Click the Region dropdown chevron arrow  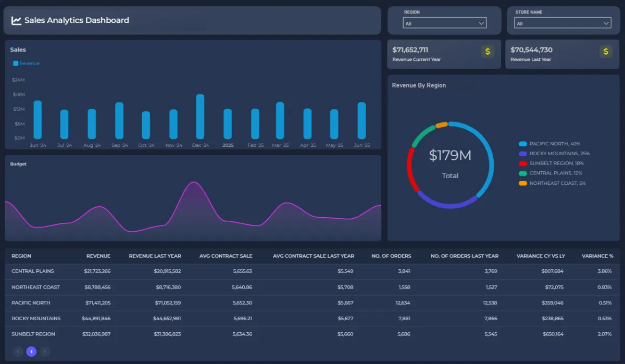[x=481, y=23]
